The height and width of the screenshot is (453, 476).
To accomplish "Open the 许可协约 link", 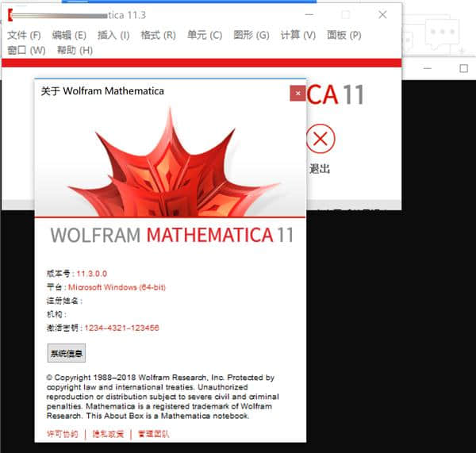I will coord(63,434).
